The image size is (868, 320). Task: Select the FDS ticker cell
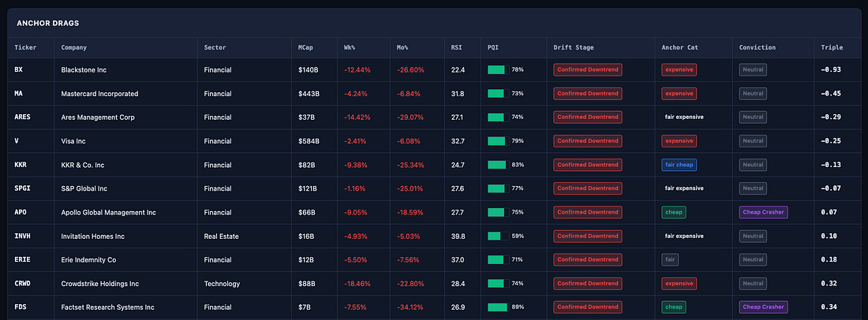click(x=21, y=307)
